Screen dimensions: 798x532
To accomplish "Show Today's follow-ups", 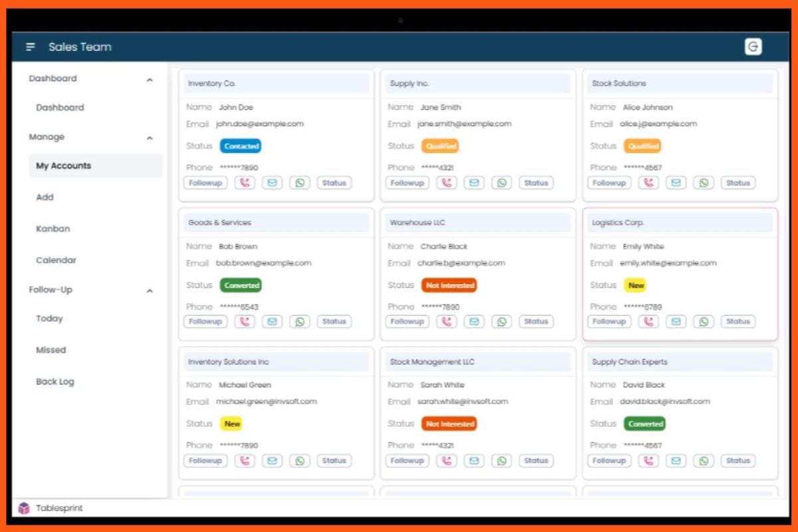I will 49,319.
